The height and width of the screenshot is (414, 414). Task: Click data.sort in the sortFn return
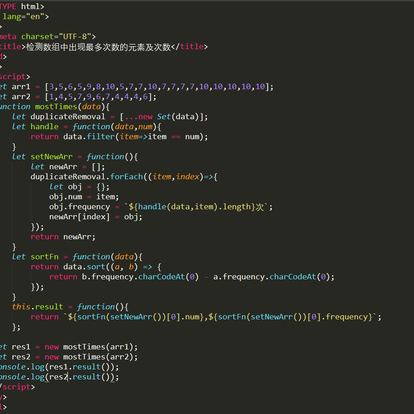point(84,267)
